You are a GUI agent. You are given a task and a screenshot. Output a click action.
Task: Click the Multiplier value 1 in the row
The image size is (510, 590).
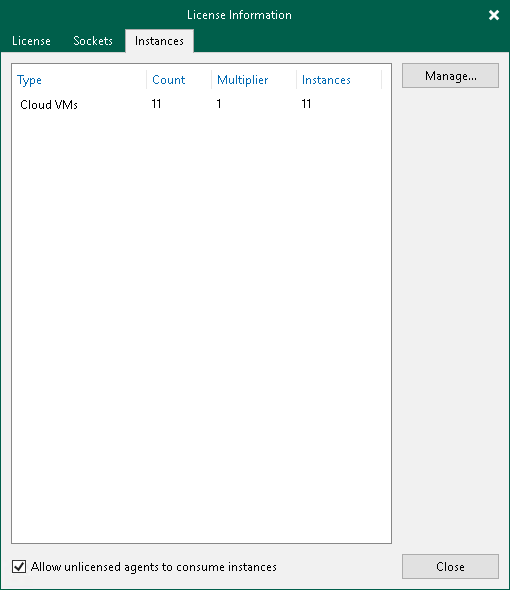(219, 104)
